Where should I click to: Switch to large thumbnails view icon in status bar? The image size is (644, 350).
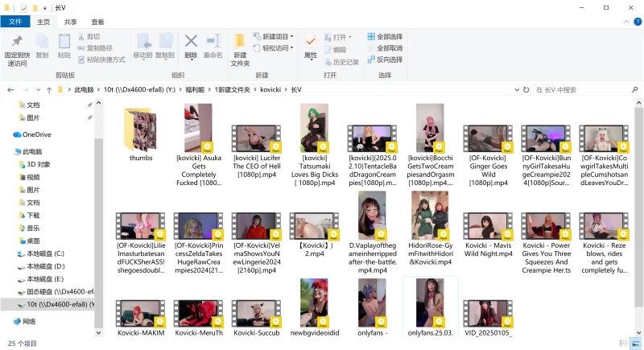(635, 343)
